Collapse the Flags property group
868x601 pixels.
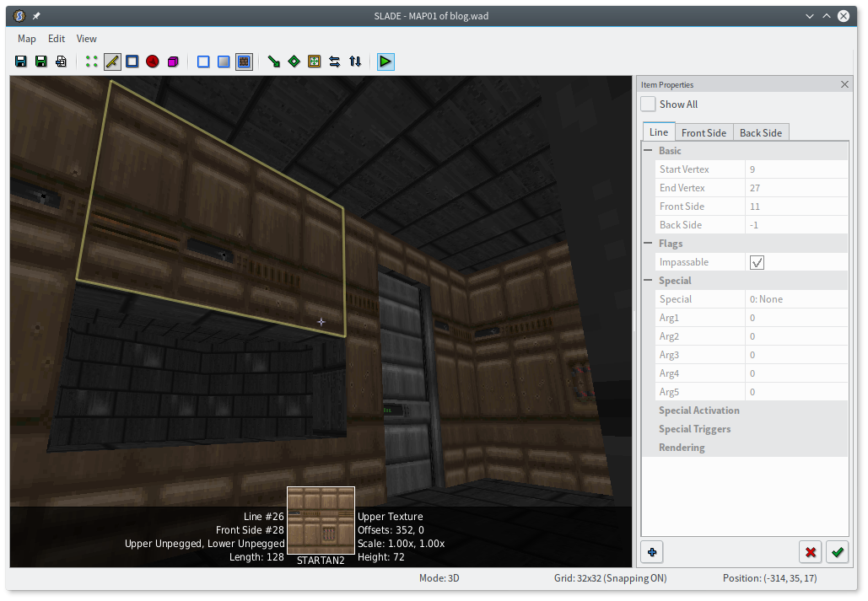(x=648, y=244)
